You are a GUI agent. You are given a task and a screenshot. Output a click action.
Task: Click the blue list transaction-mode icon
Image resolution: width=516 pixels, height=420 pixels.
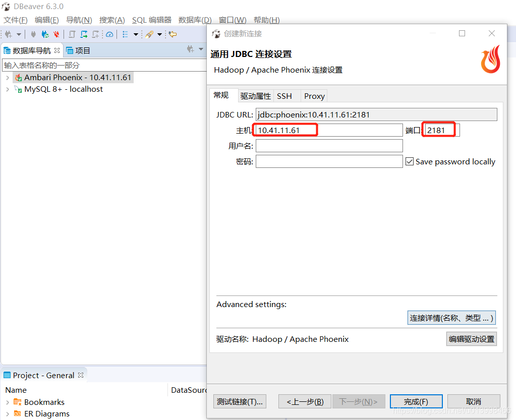(x=125, y=34)
